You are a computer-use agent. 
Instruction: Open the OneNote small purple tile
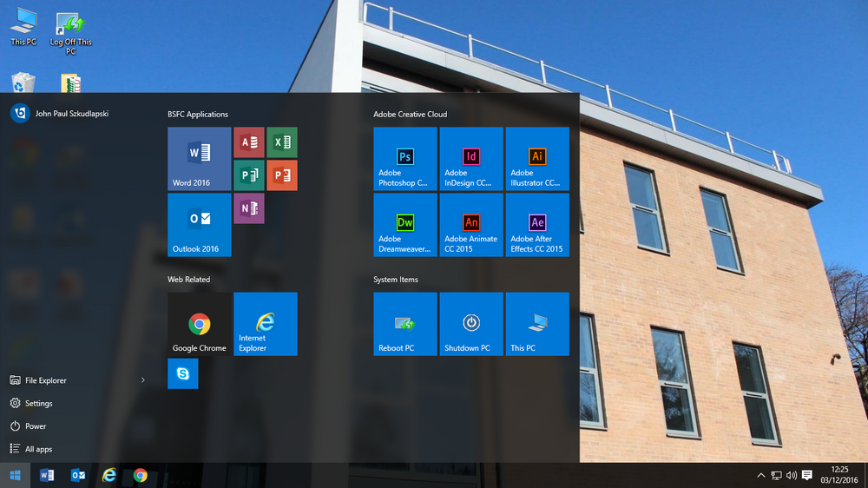coord(248,208)
